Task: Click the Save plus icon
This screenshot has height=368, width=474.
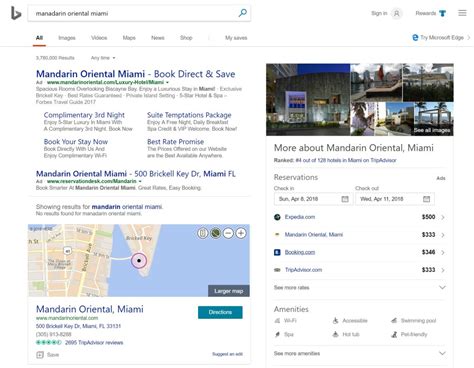Action: (x=40, y=355)
